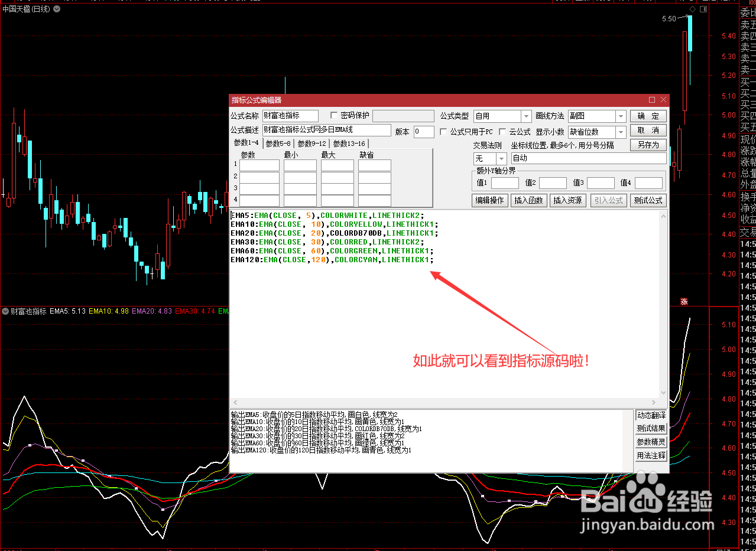Run the 测试公式 button
This screenshot has height=551, width=756.
648,200
